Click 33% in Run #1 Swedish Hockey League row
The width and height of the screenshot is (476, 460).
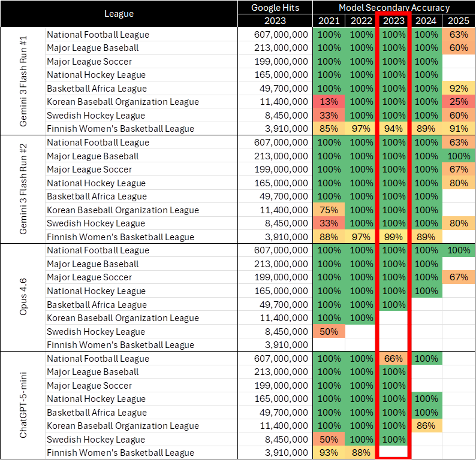click(x=329, y=115)
